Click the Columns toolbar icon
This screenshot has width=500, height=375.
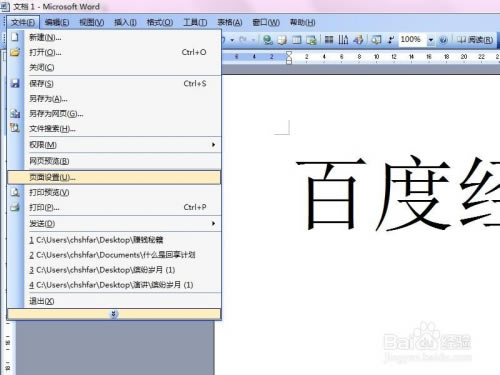[329, 40]
